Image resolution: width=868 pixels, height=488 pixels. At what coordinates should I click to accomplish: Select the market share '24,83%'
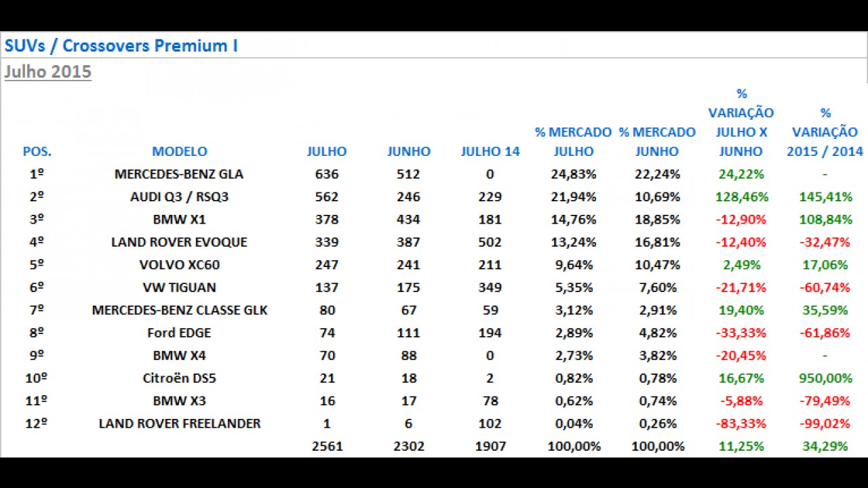[574, 174]
